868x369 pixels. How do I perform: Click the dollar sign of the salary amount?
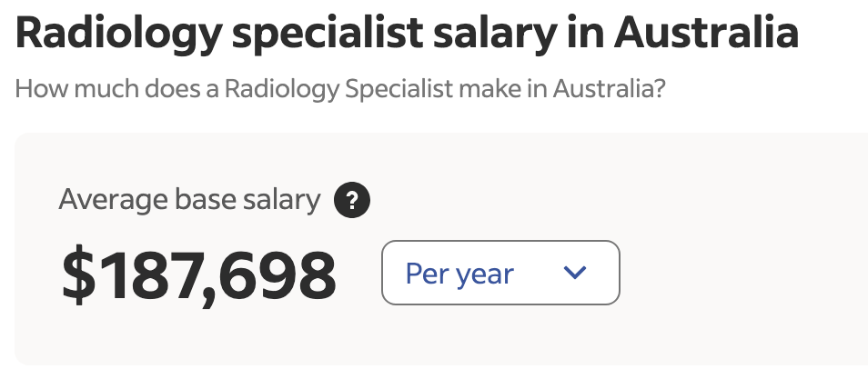(x=78, y=275)
